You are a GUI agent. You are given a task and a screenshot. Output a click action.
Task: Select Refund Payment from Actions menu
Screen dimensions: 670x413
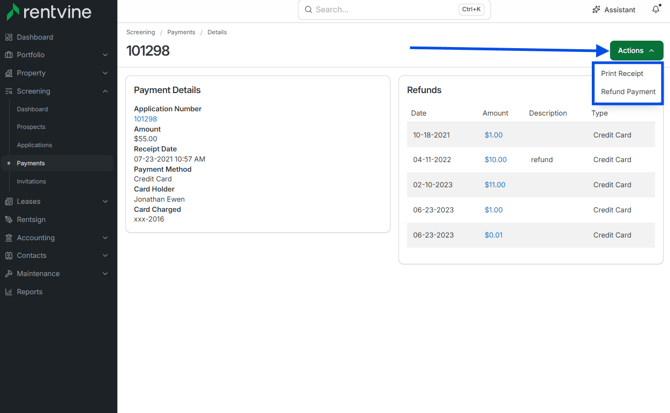[628, 91]
